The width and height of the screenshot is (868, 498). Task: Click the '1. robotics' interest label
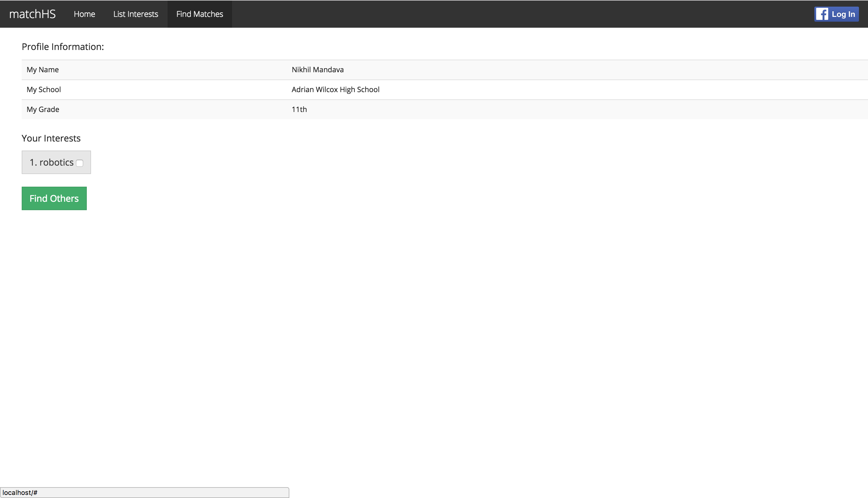pos(51,163)
